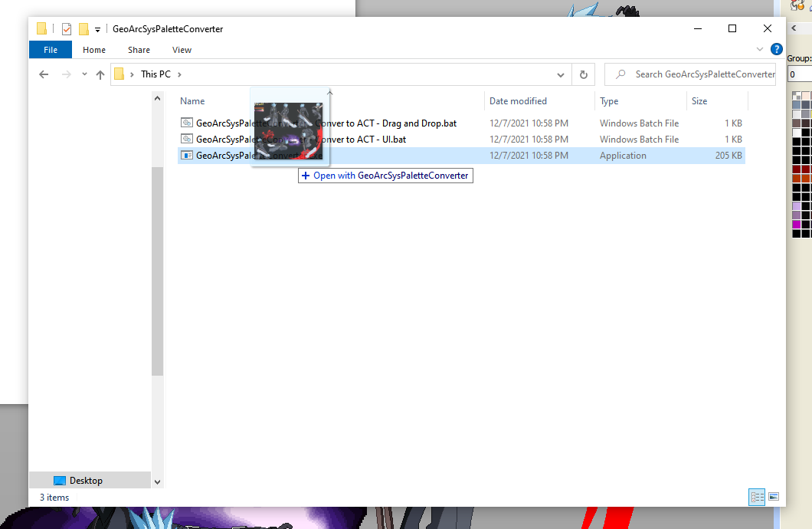Image resolution: width=812 pixels, height=529 pixels.
Task: Click the Back navigation arrow
Action: pyautogui.click(x=44, y=74)
